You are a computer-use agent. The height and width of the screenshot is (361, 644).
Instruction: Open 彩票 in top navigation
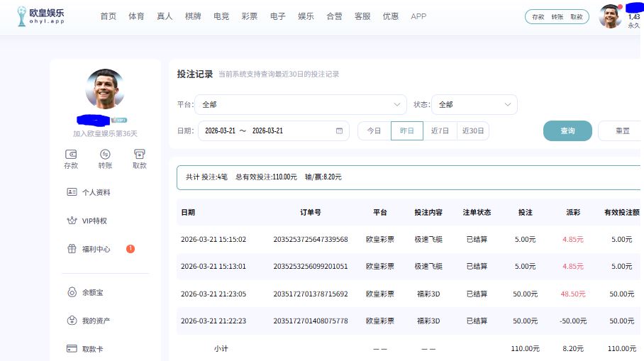[250, 16]
